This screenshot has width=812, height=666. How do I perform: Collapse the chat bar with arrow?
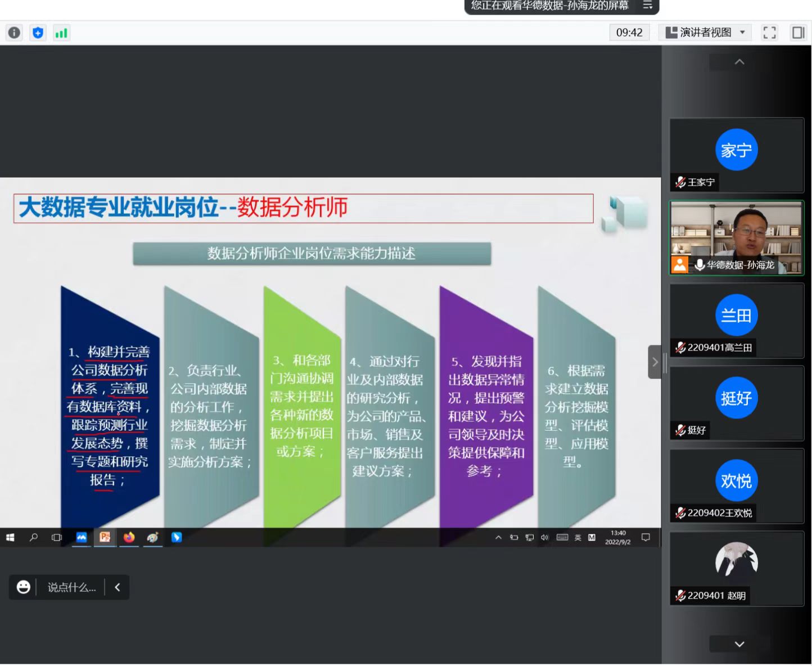(x=118, y=587)
